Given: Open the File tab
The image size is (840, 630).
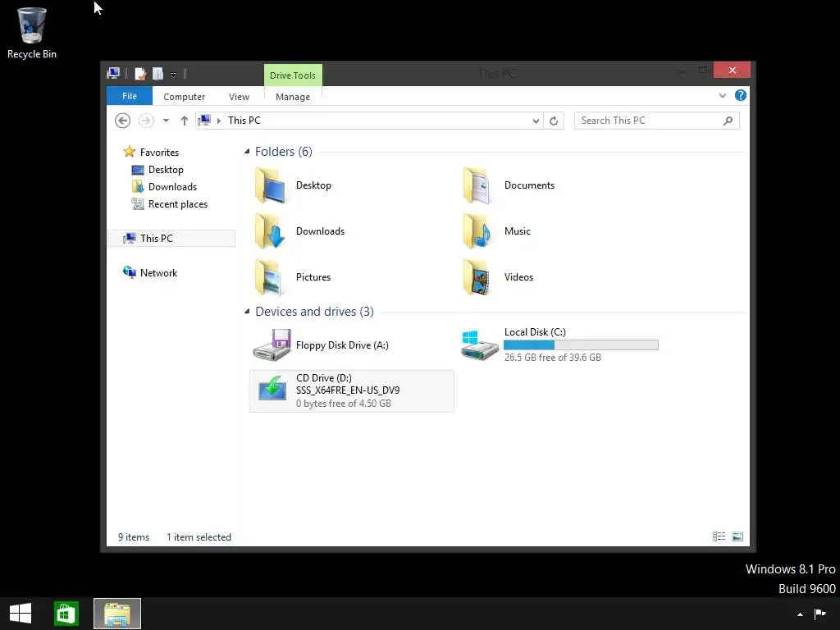Looking at the screenshot, I should (130, 96).
